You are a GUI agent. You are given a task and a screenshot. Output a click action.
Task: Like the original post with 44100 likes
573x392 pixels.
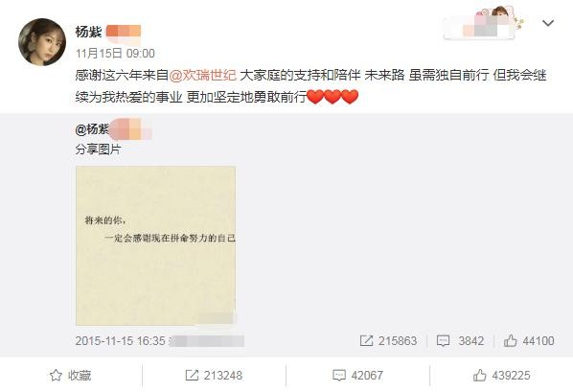[x=510, y=341]
